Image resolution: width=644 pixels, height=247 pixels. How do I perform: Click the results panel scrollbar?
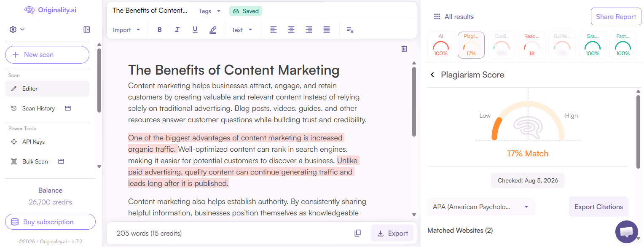(639, 132)
